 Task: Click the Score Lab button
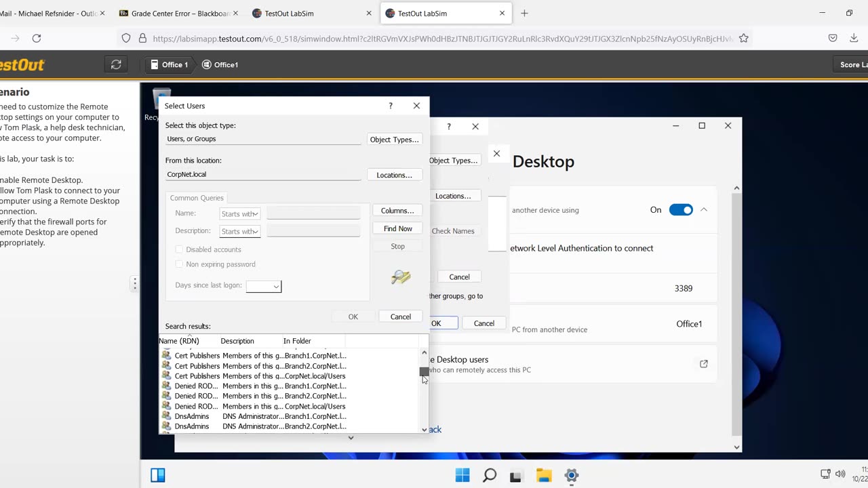tap(850, 64)
